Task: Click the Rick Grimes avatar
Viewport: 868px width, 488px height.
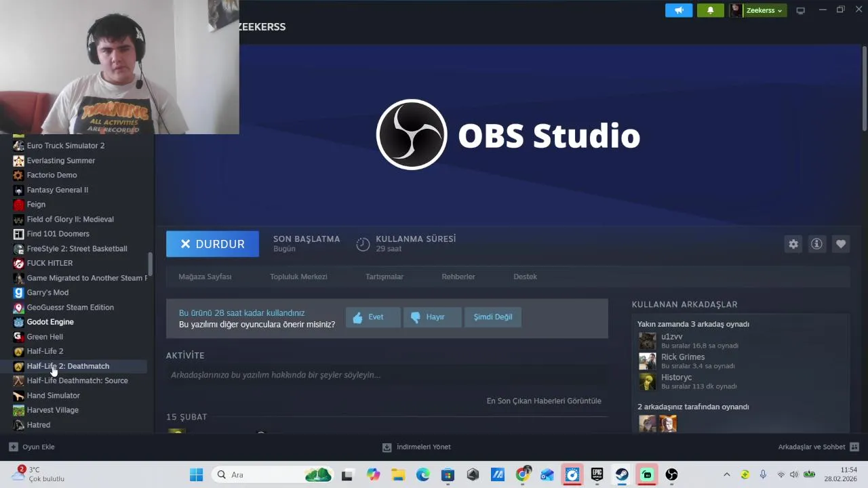Action: tap(648, 361)
